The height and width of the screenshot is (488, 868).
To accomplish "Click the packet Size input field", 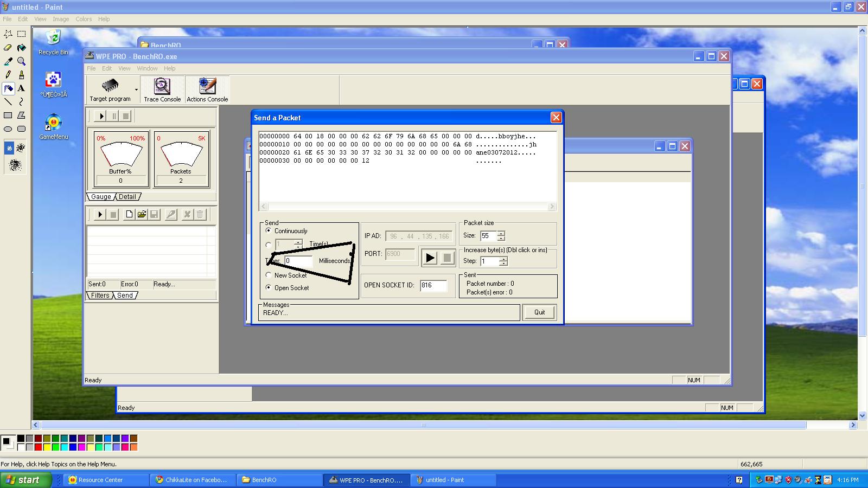I will tap(488, 236).
